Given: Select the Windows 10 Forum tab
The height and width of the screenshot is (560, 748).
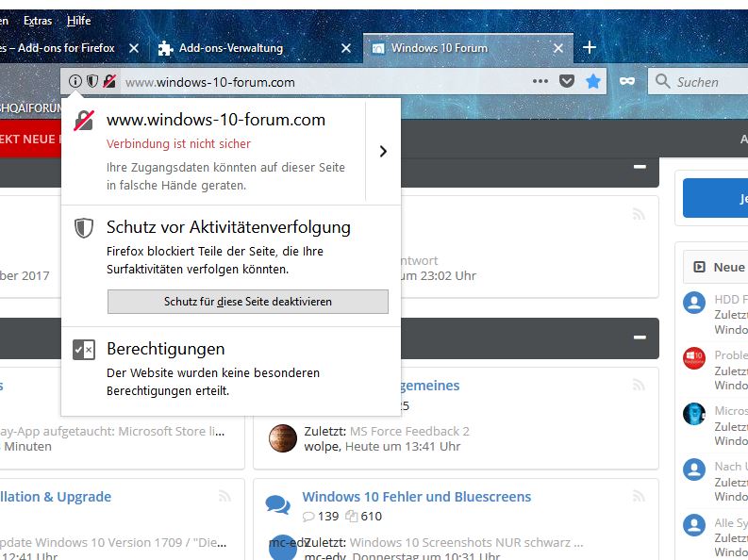Looking at the screenshot, I should [x=468, y=48].
